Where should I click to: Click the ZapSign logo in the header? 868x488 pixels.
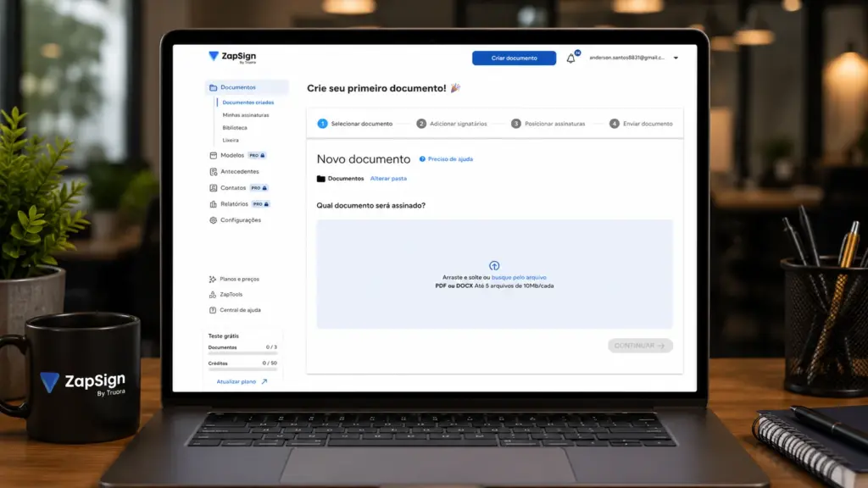232,57
